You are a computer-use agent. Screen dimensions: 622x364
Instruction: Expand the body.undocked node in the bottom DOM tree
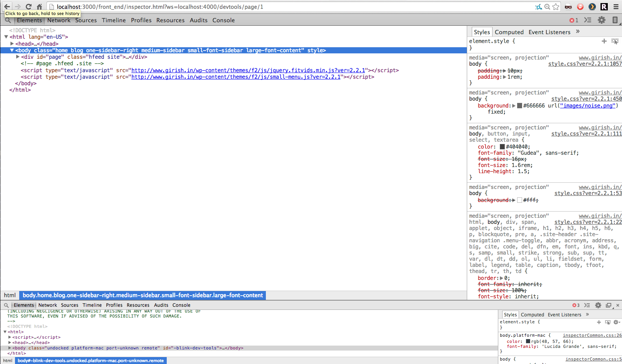(10, 348)
